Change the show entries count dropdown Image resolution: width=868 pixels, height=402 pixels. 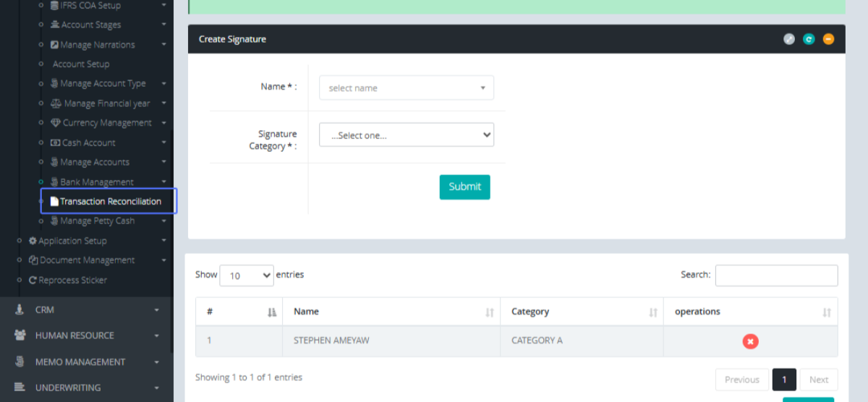246,275
